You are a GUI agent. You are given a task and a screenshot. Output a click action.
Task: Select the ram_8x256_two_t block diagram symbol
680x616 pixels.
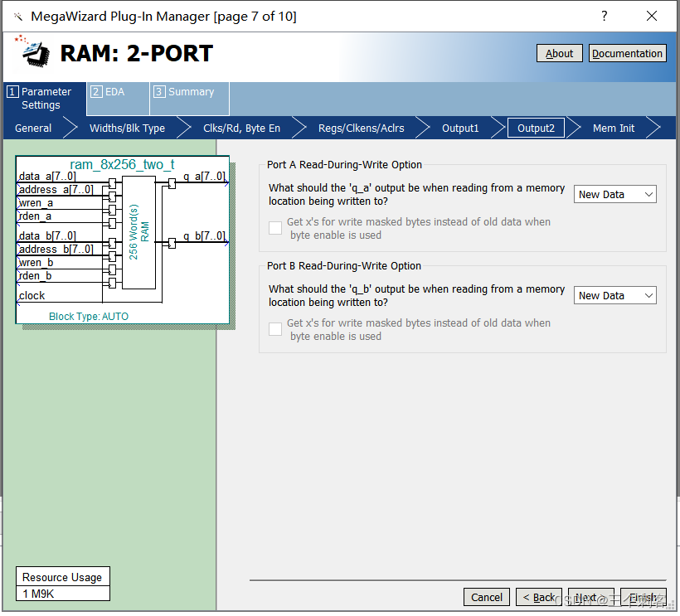click(x=123, y=236)
